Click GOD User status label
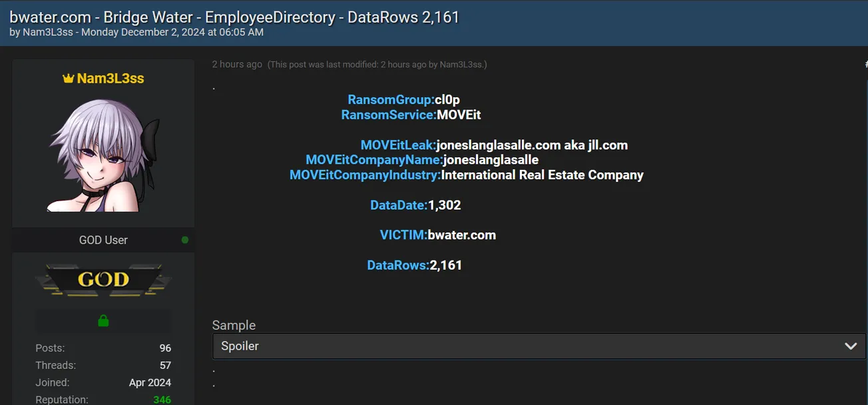This screenshot has width=868, height=405. pyautogui.click(x=103, y=240)
